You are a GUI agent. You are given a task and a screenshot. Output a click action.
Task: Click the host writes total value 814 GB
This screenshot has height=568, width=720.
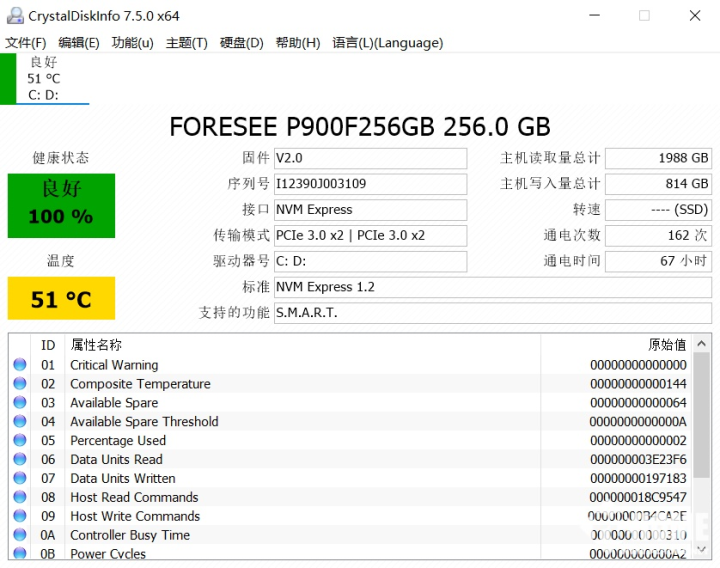tap(658, 184)
